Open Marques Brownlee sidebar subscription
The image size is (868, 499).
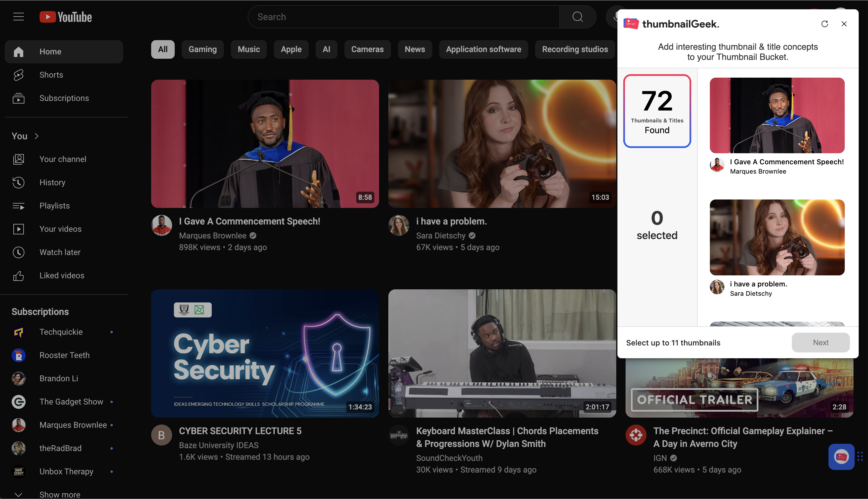pyautogui.click(x=64, y=425)
